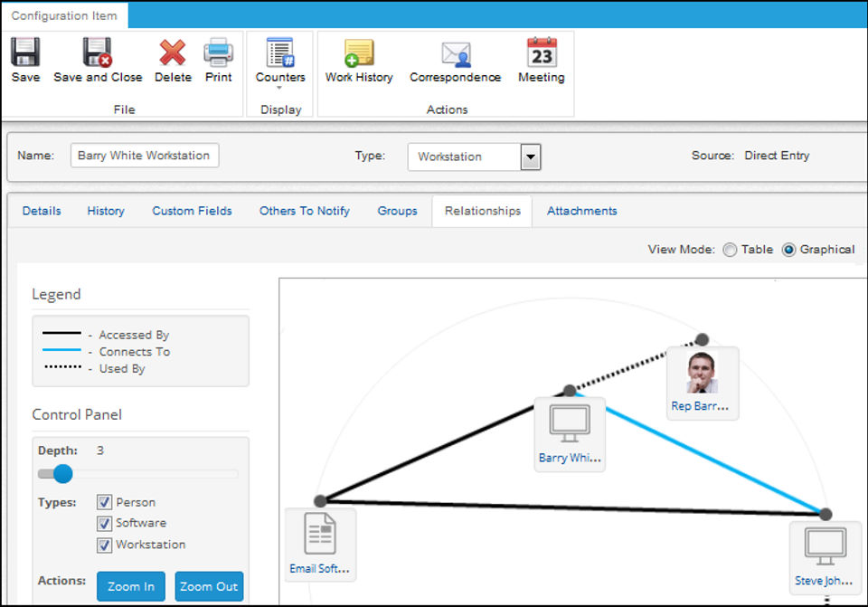868x607 pixels.
Task: Select the Rep Barr... person photo node
Action: point(702,373)
